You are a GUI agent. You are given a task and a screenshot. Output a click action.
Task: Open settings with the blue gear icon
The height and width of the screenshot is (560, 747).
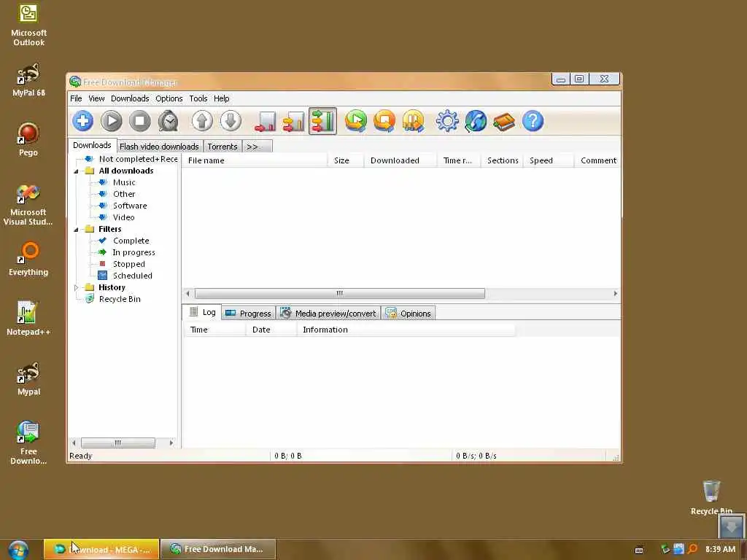point(447,121)
